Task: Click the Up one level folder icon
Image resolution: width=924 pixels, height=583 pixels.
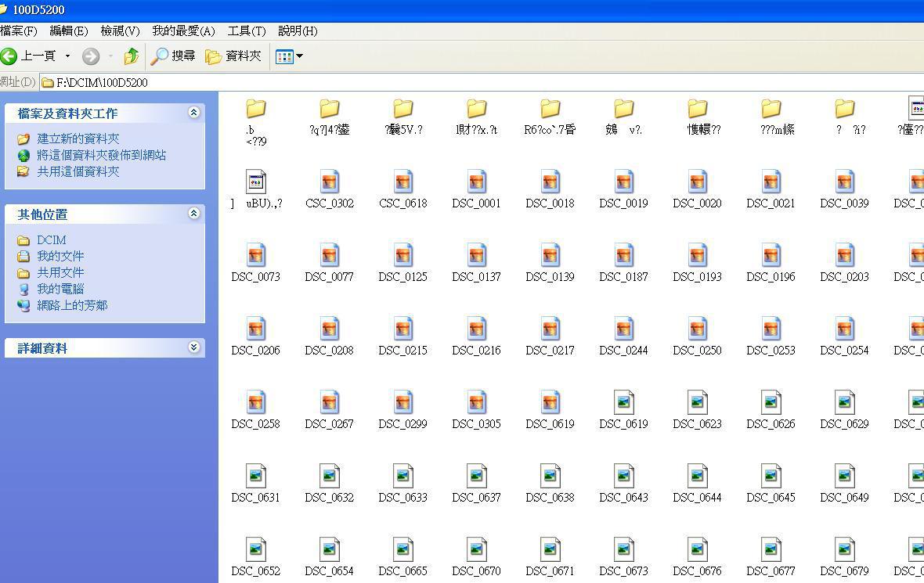Action: pyautogui.click(x=131, y=56)
